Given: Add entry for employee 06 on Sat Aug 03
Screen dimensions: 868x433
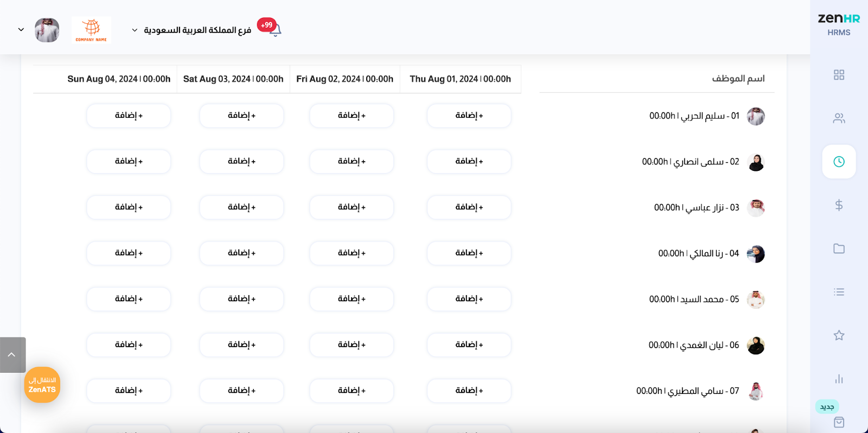Looking at the screenshot, I should (241, 345).
